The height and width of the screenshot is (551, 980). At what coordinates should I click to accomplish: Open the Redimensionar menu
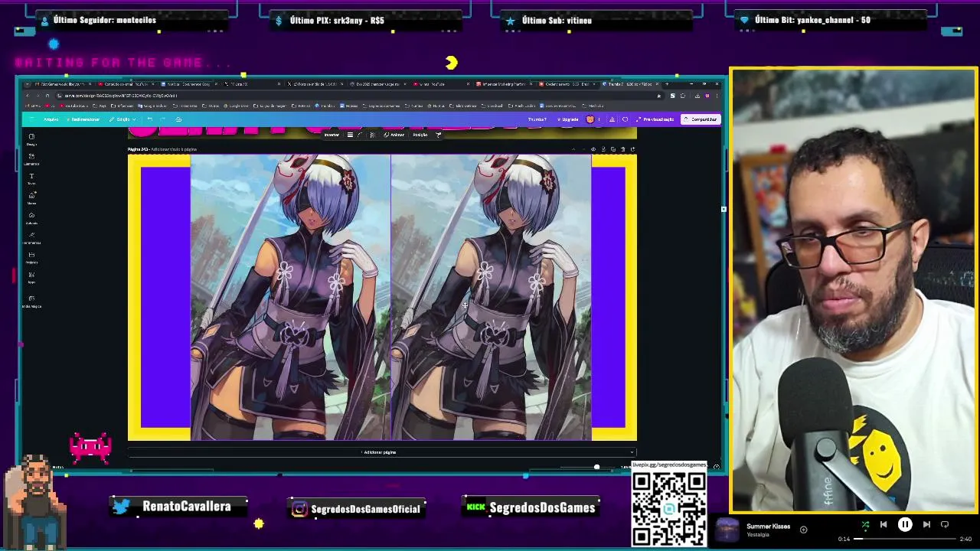83,119
